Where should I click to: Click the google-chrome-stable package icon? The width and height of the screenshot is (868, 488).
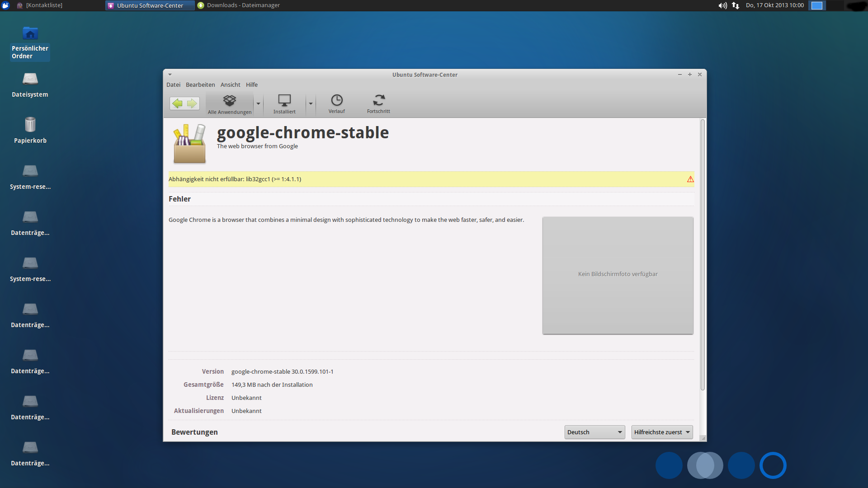[x=189, y=144]
